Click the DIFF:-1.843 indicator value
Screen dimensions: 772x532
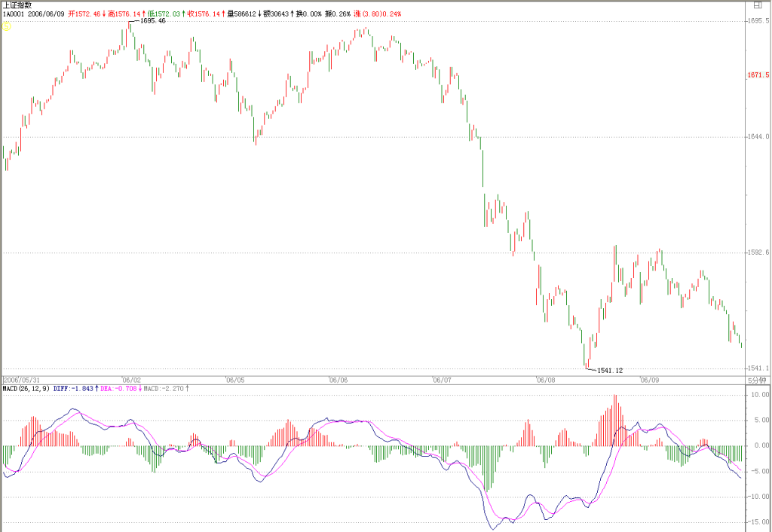tap(73, 389)
